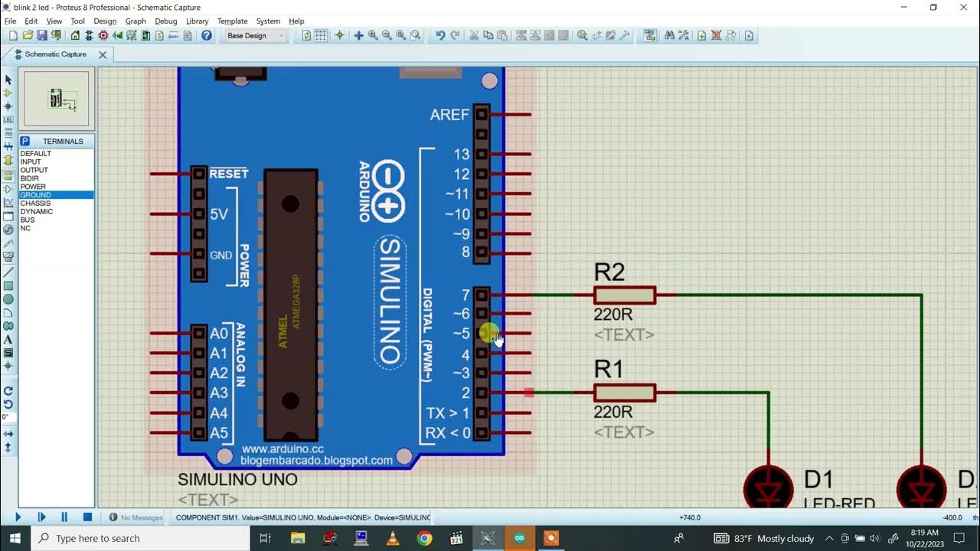Select the Text drawing tool

[x=8, y=339]
